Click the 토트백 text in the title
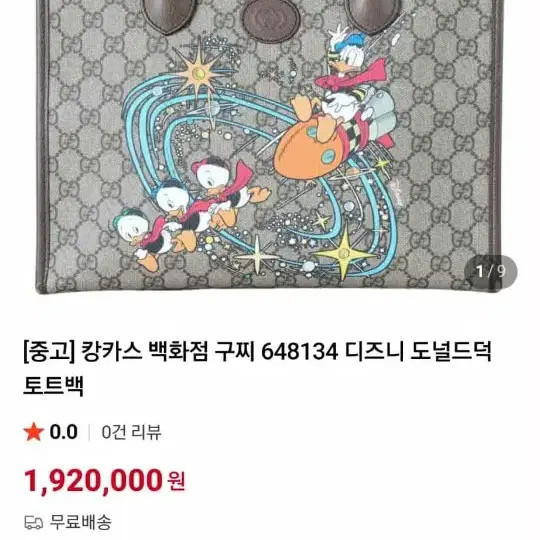This screenshot has height=540, width=540. [53, 385]
